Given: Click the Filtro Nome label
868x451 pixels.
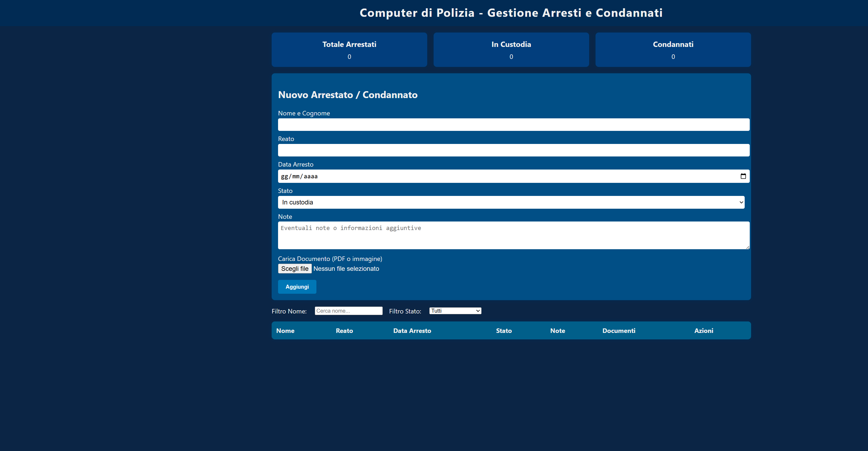Looking at the screenshot, I should (289, 311).
